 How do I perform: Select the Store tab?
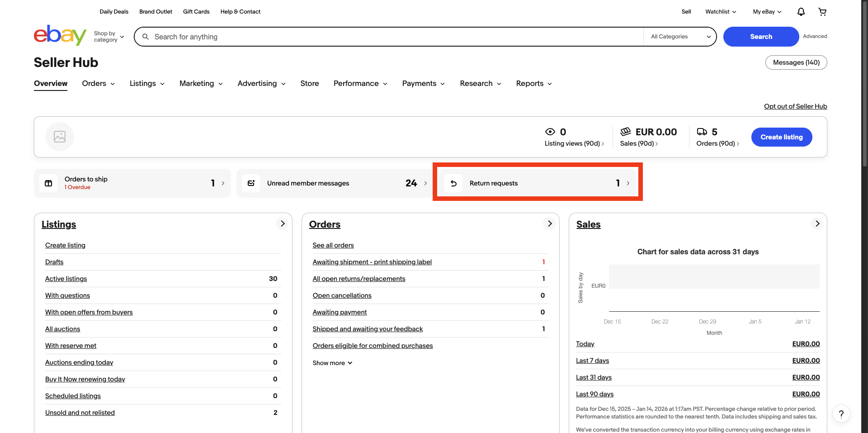point(310,83)
